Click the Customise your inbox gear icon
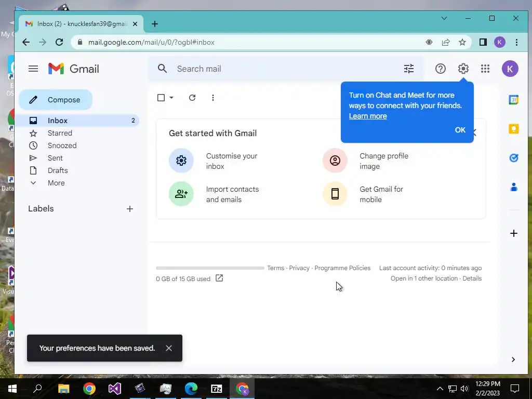Screen dimensions: 532x399 (181, 161)
